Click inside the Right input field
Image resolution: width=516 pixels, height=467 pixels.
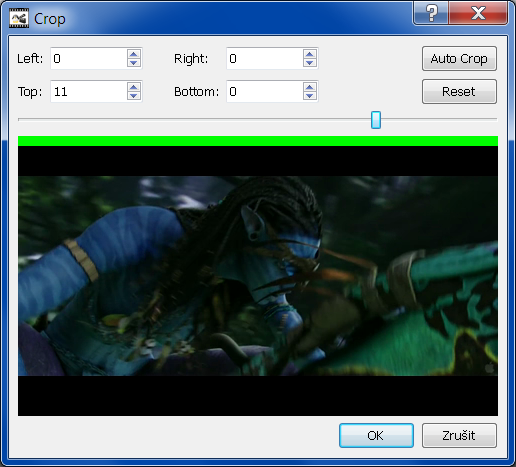(265, 58)
